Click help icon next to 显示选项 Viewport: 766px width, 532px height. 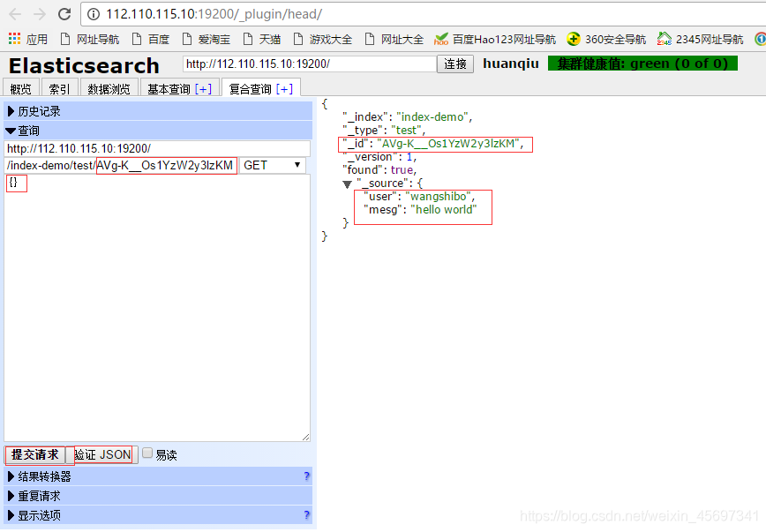tap(306, 515)
